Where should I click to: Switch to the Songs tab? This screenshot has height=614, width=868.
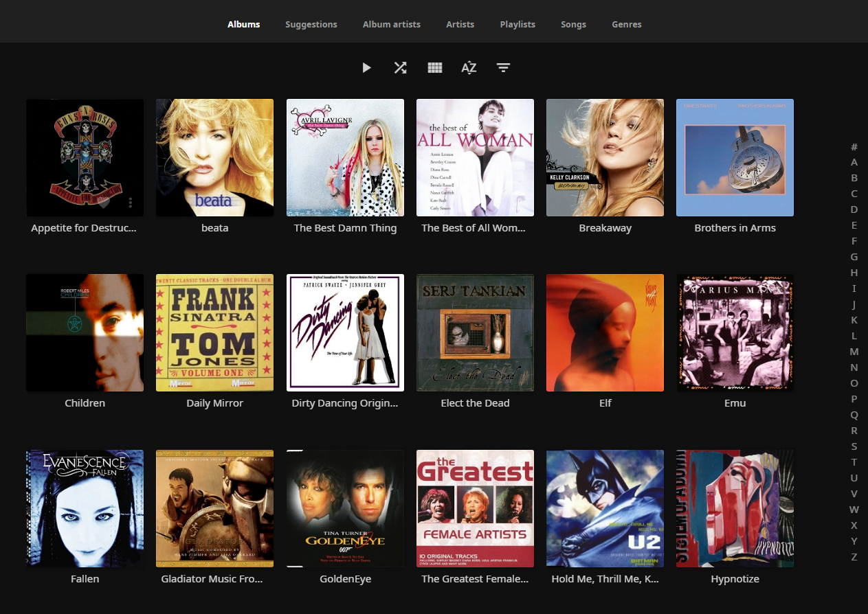click(x=573, y=24)
